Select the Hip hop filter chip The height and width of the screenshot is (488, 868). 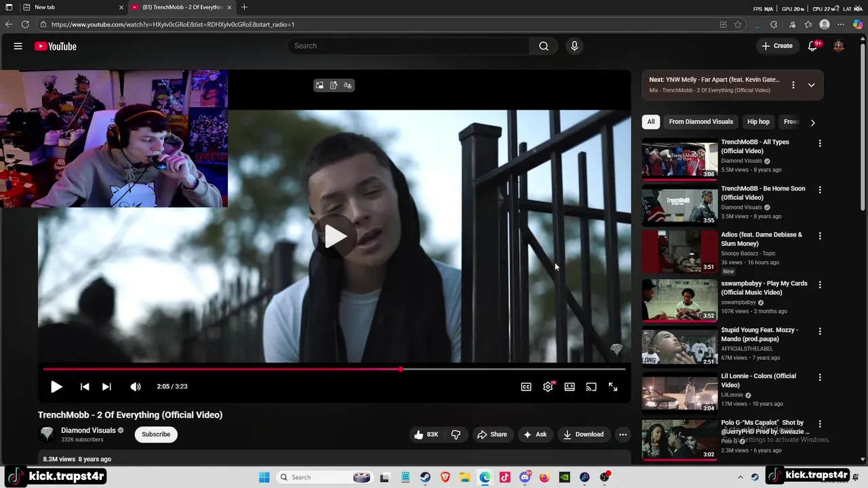point(758,122)
